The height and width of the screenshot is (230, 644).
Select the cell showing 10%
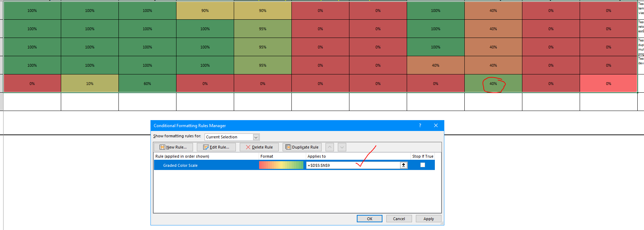coord(90,84)
